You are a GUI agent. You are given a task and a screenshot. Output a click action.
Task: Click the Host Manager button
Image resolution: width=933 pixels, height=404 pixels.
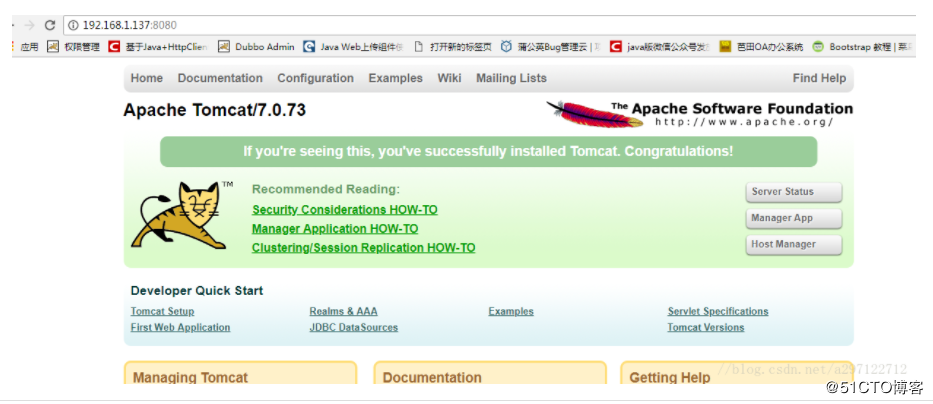pos(794,244)
